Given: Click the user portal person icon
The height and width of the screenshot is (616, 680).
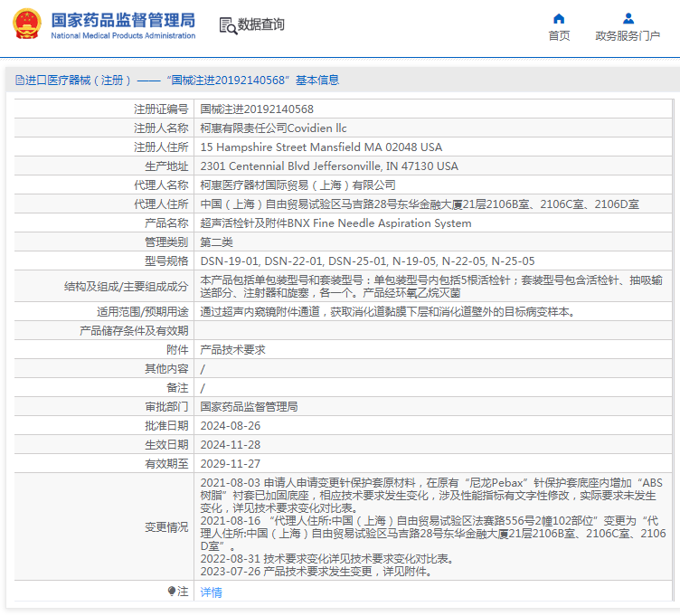Looking at the screenshot, I should pyautogui.click(x=628, y=19).
